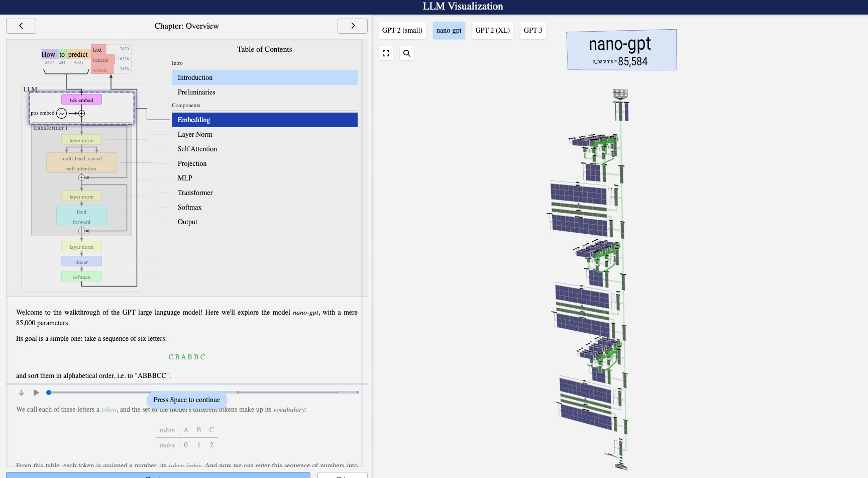Toggle fullscreen for the 3D view

[386, 53]
